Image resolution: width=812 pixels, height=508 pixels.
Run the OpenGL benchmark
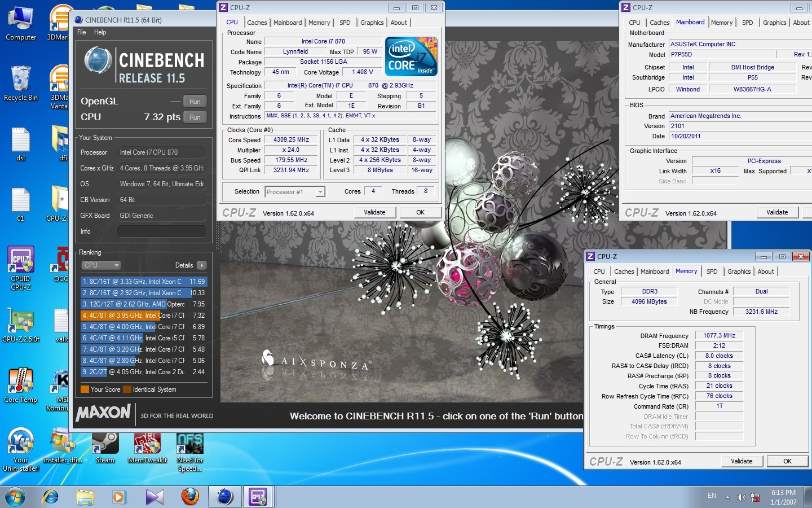pos(195,102)
